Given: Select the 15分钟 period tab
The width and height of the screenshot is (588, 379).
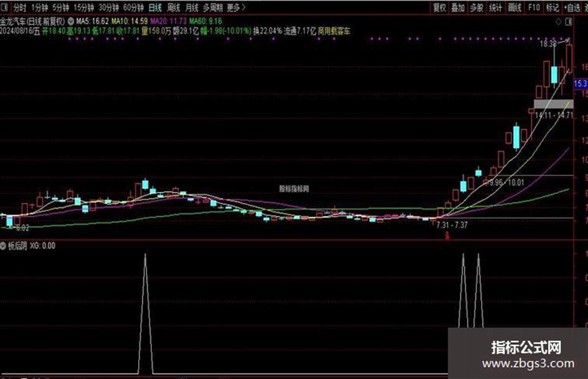Looking at the screenshot, I should 83,7.
